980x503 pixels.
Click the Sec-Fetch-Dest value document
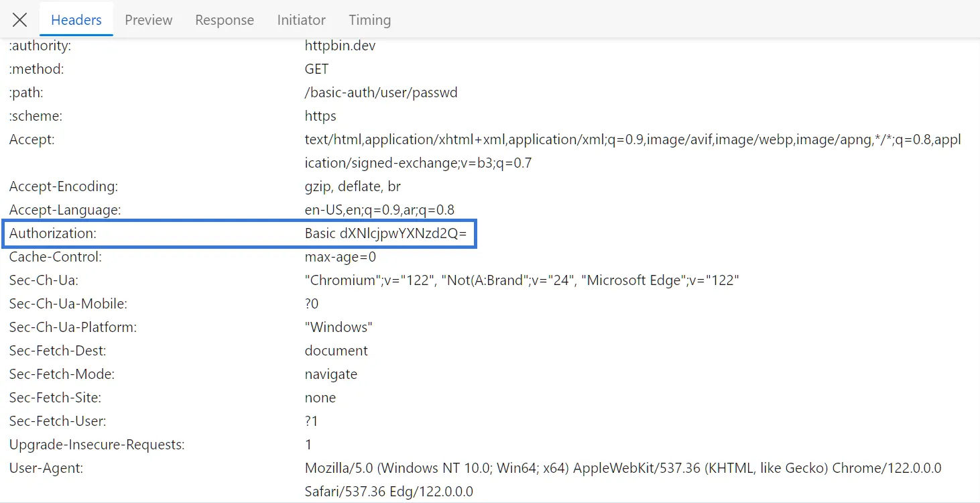(336, 350)
